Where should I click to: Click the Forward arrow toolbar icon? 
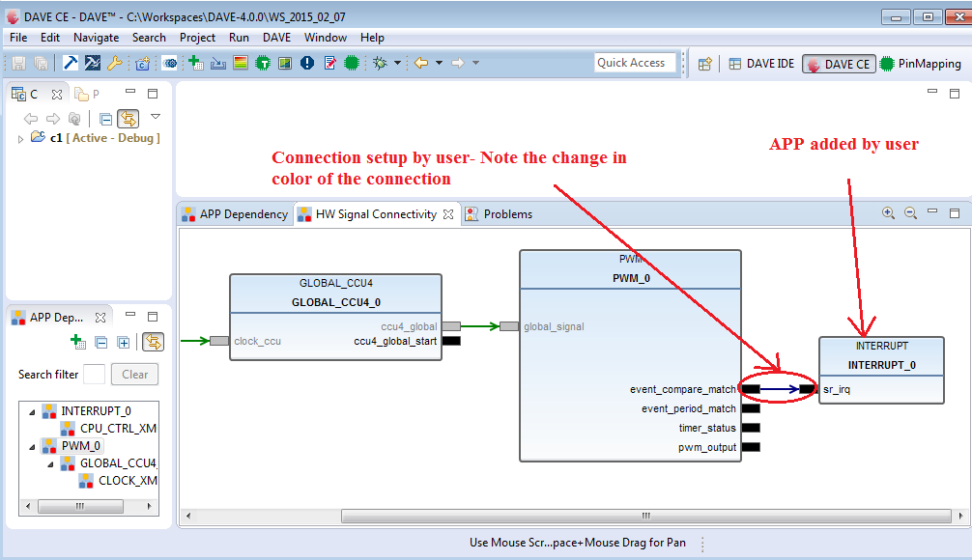457,63
